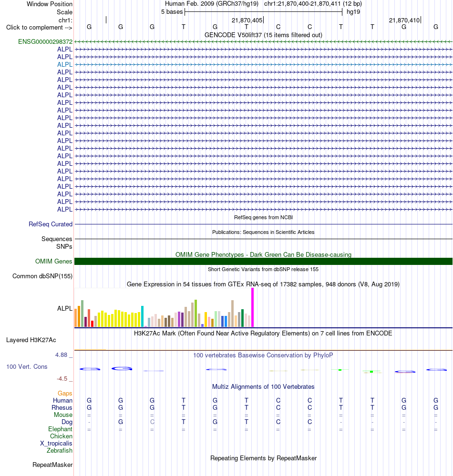Click the OMIM Genes track label
The width and height of the screenshot is (453, 476).
(53, 261)
